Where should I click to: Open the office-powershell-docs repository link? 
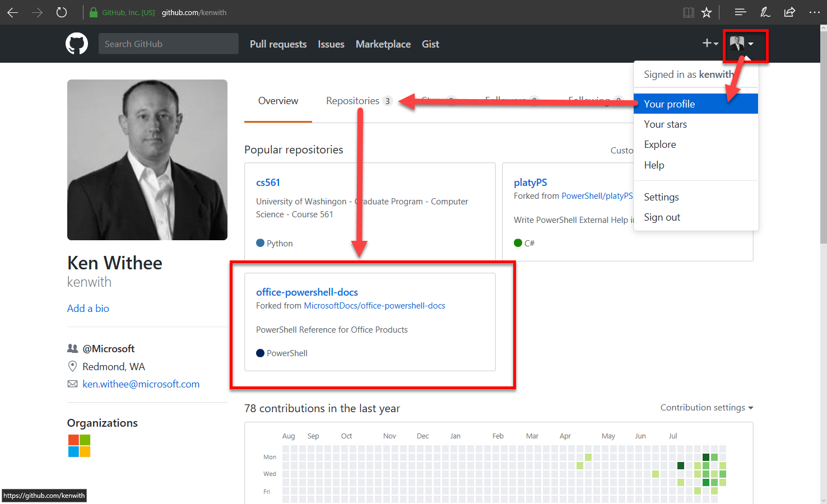[307, 292]
